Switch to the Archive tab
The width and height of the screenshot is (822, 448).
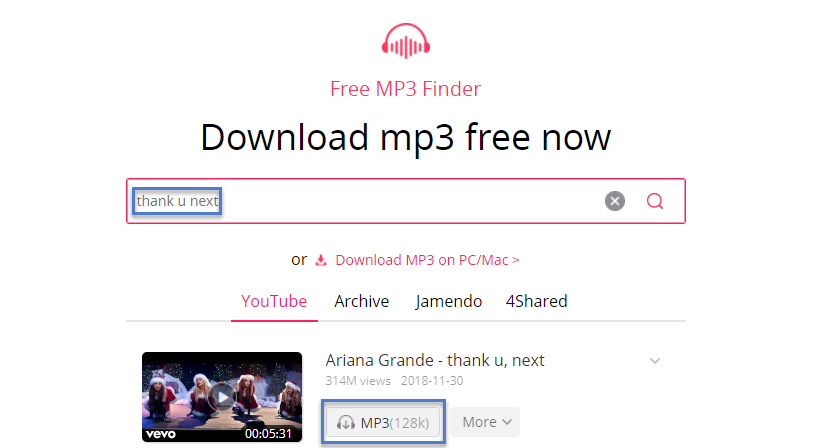[x=362, y=301]
